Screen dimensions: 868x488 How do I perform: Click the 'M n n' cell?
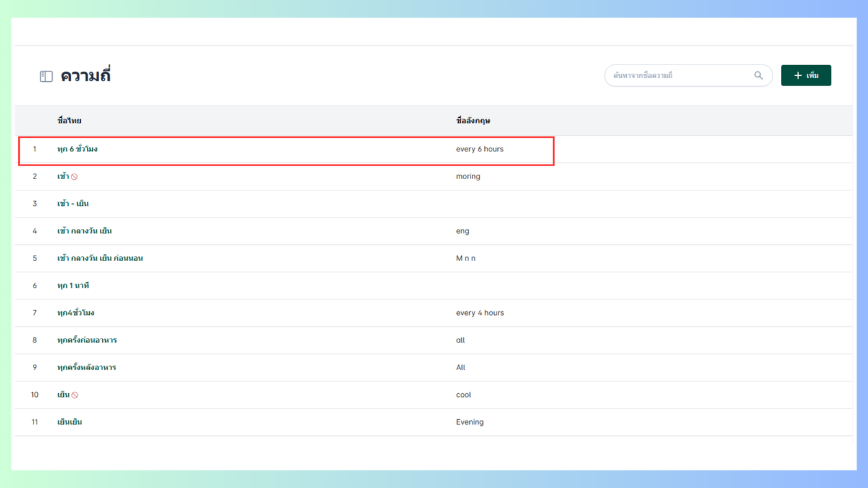(x=466, y=258)
